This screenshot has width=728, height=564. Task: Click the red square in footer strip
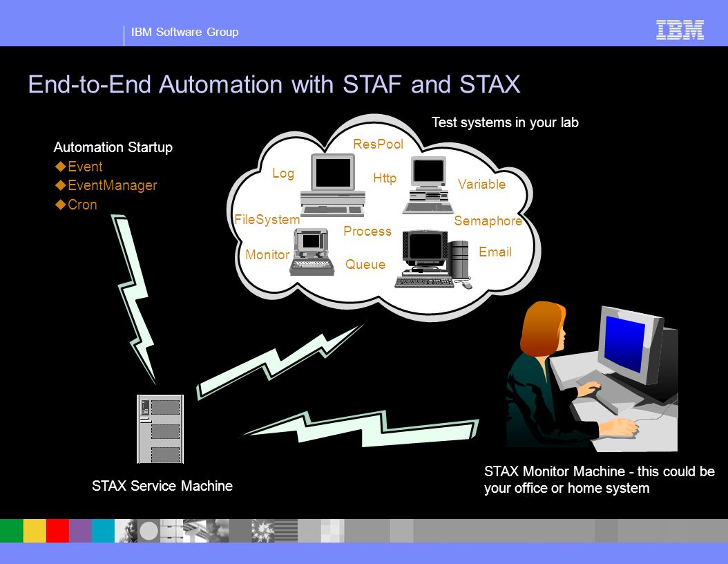point(57,531)
